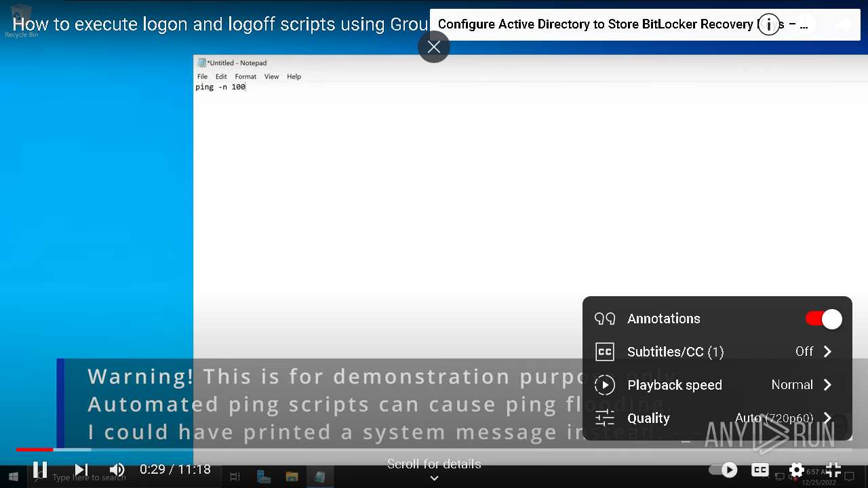This screenshot has width=868, height=488.
Task: Seek on the video progress bar
Action: pos(434,449)
